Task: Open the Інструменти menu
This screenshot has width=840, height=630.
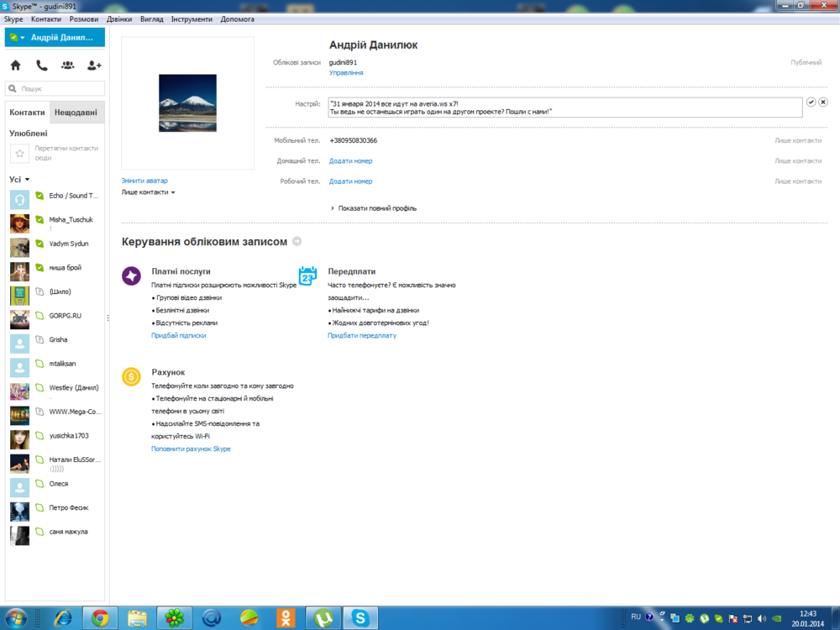Action: (x=192, y=18)
